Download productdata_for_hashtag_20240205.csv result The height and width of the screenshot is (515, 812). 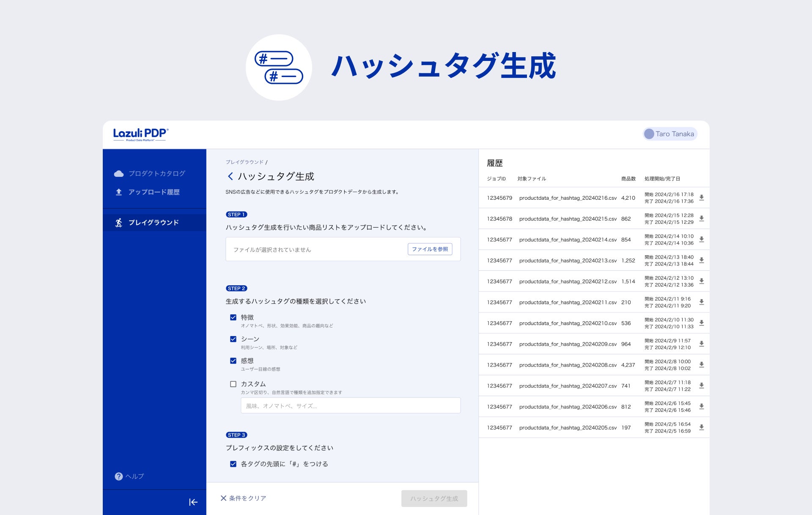coord(701,427)
